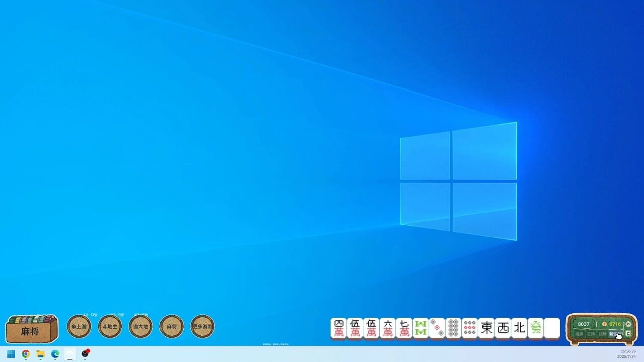Open the 更多游戏 (more games) icon
This screenshot has width=644, height=362.
tap(202, 327)
